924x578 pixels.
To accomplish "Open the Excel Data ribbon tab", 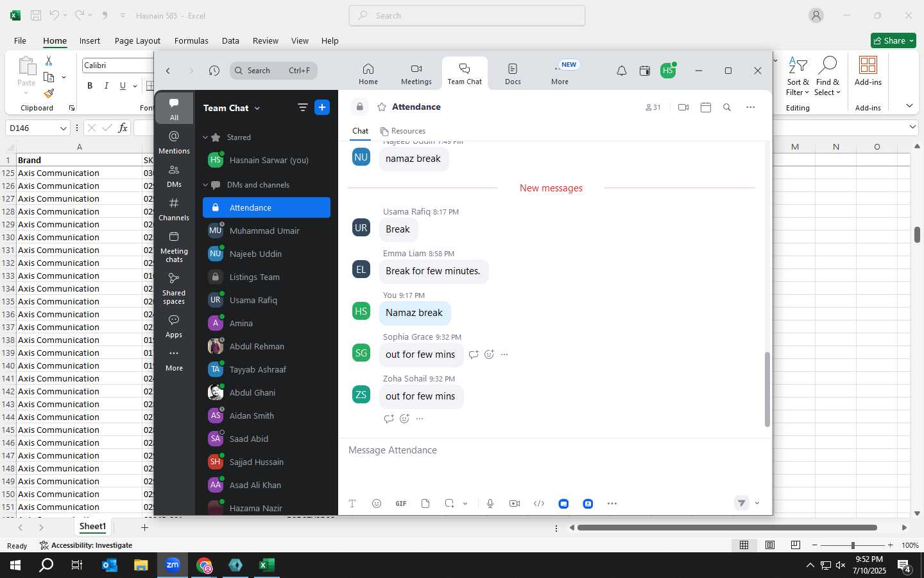I will pyautogui.click(x=230, y=40).
